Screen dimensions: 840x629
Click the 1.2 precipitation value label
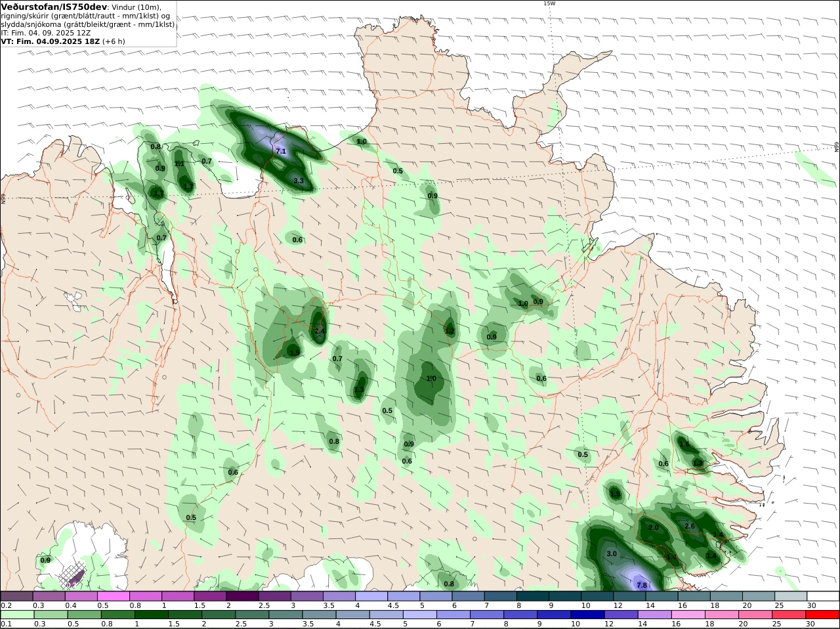tap(450, 331)
